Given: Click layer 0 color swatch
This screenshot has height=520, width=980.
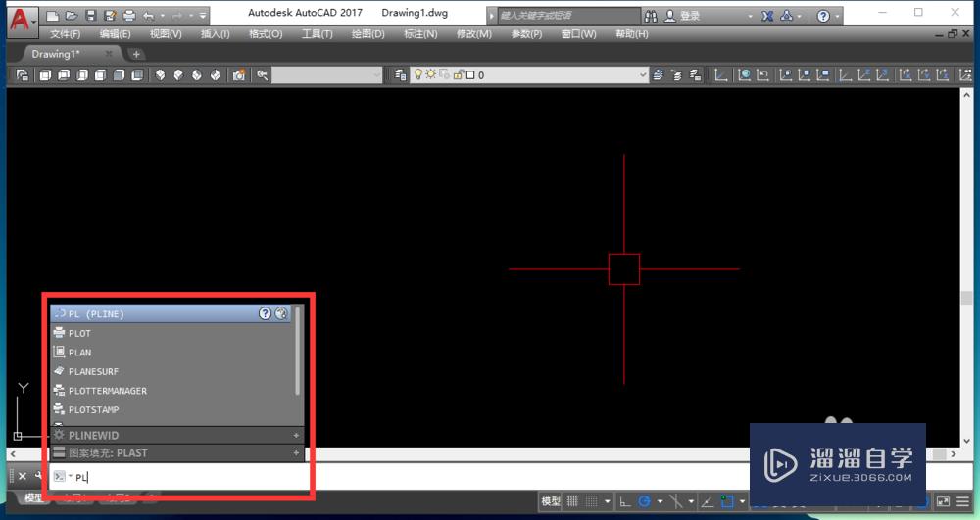Looking at the screenshot, I should coord(470,75).
